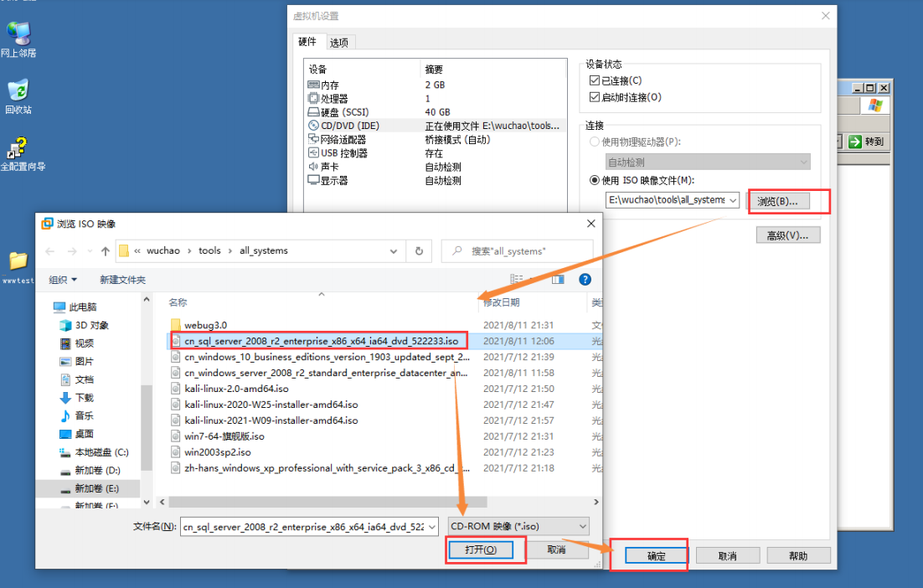Click 帮助 in the VM settings window
Viewport: 923px width, 588px height.
click(x=798, y=556)
